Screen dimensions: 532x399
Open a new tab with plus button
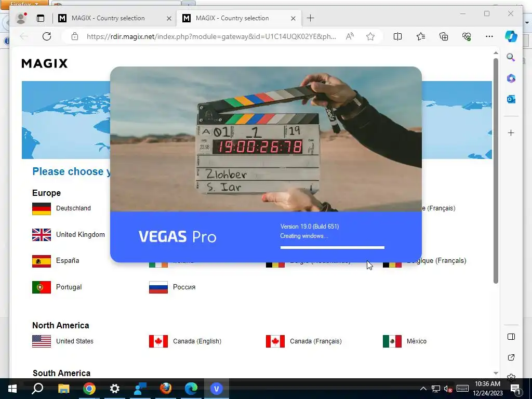311,18
